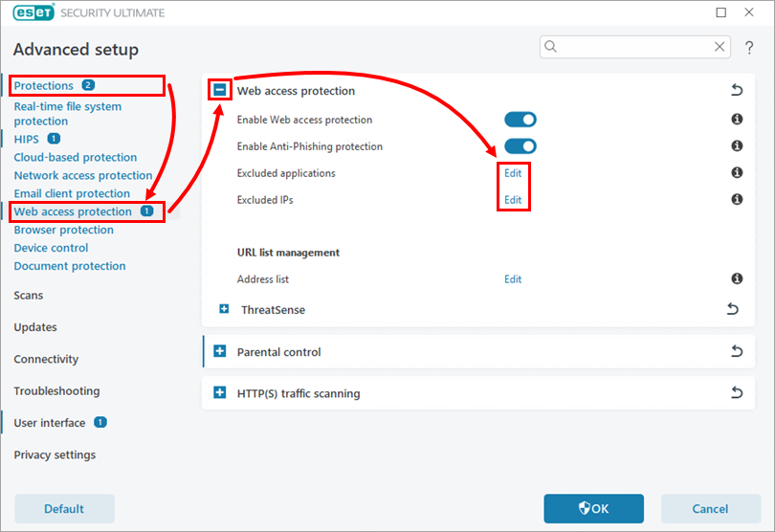Screen dimensions: 775x532
Task: Click info icon beside Address list
Action: click(737, 279)
